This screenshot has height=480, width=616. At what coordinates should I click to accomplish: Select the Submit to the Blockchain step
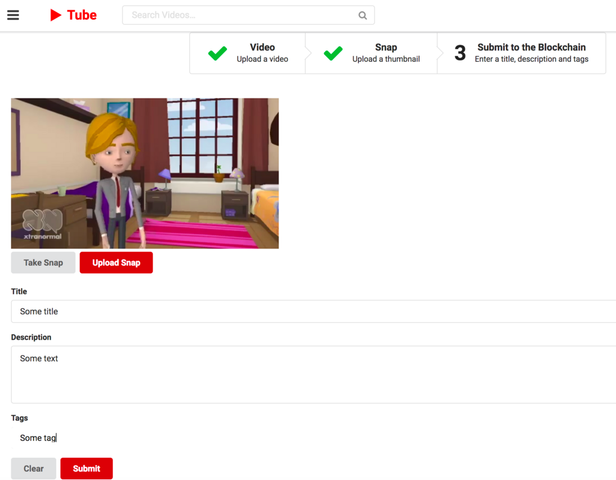point(522,53)
